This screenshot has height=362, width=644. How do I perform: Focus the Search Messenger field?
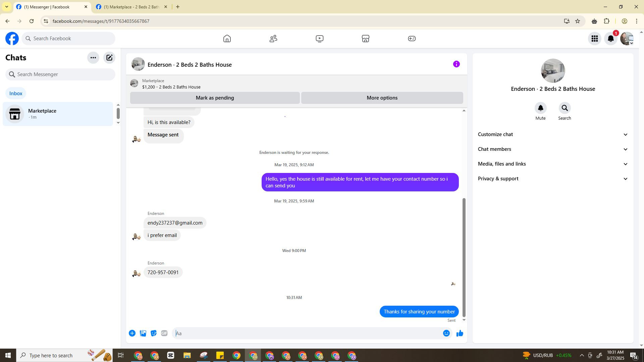(60, 74)
